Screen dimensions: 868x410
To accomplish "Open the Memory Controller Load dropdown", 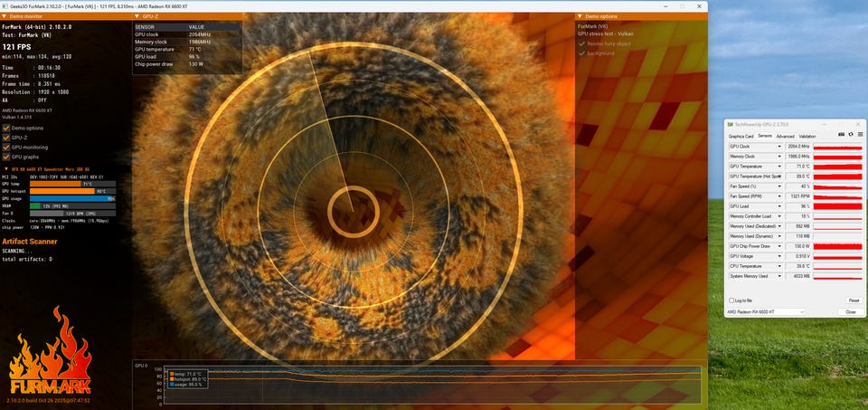I will point(780,216).
